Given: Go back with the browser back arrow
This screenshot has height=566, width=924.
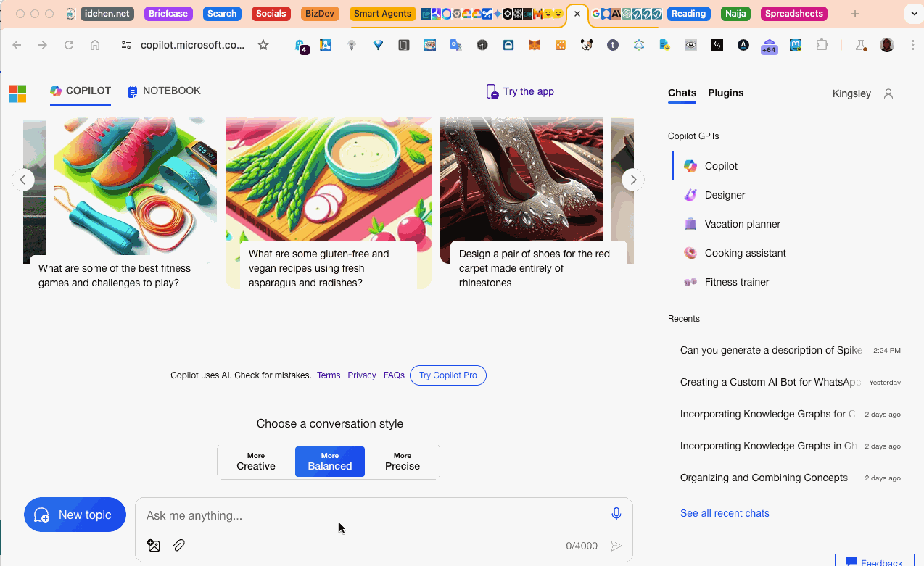Looking at the screenshot, I should click(x=17, y=45).
